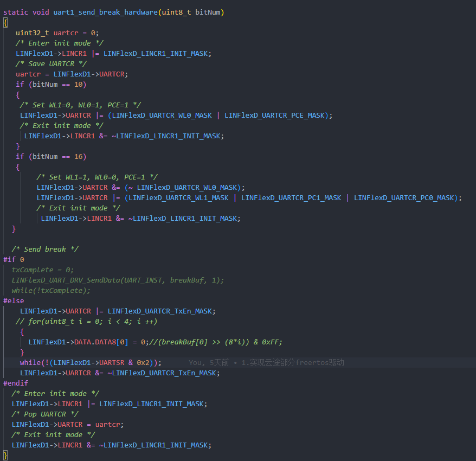
Task: Select the commented-out for loop line
Action: [87, 321]
